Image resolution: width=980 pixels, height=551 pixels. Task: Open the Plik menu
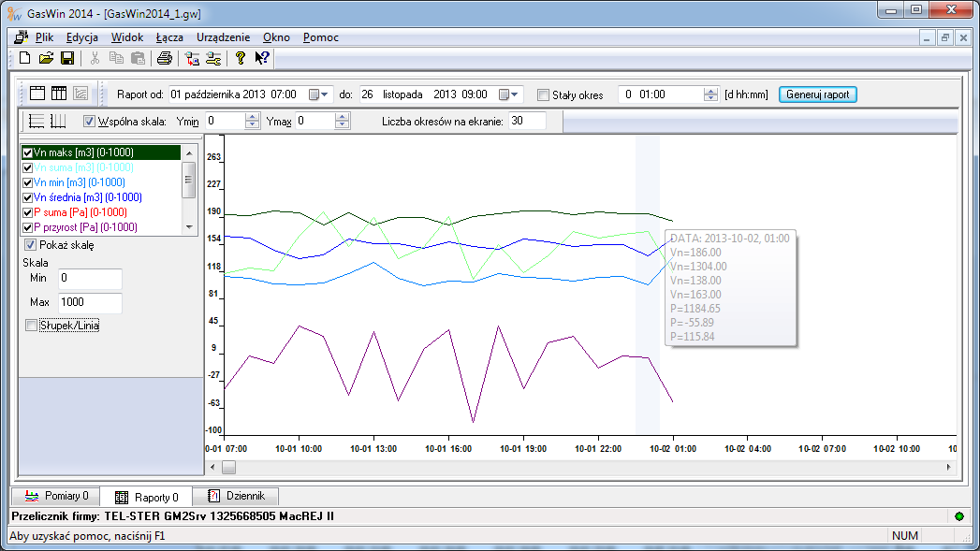click(44, 37)
